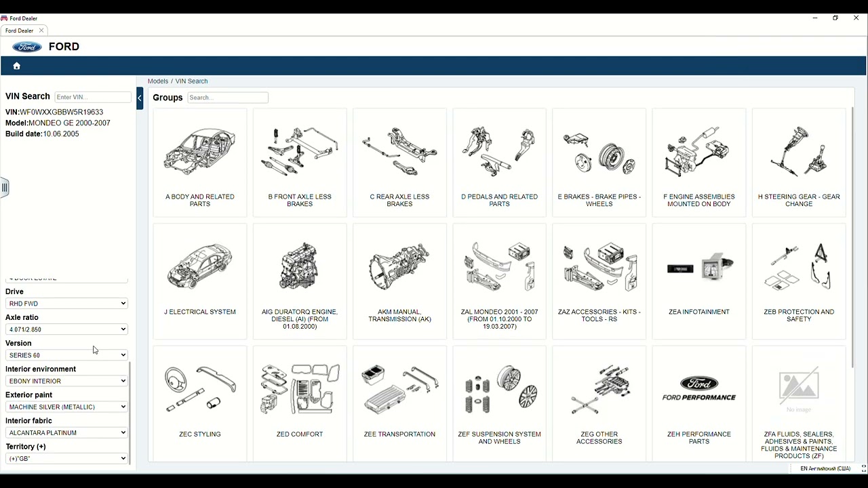Open ZEF Suspension System and Wheels group
This screenshot has width=868, height=488.
pos(499,403)
